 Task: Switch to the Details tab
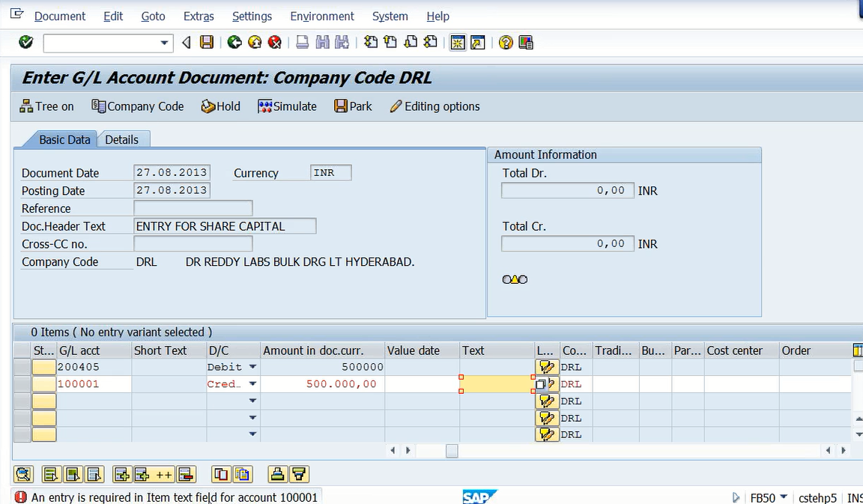121,140
